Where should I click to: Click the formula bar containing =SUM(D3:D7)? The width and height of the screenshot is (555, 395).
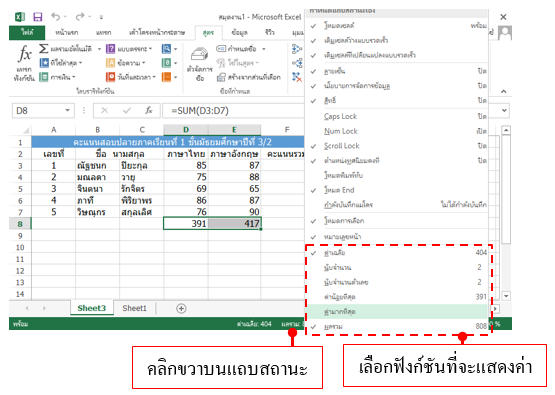(233, 111)
